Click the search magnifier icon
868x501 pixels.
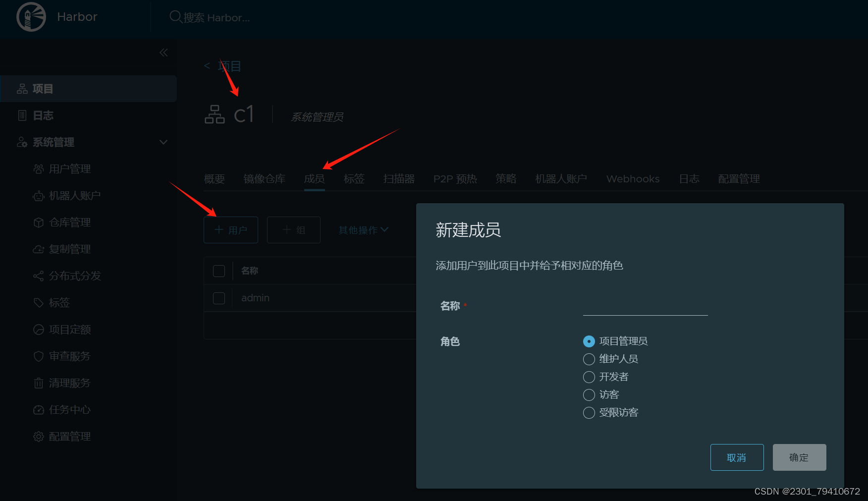click(175, 17)
